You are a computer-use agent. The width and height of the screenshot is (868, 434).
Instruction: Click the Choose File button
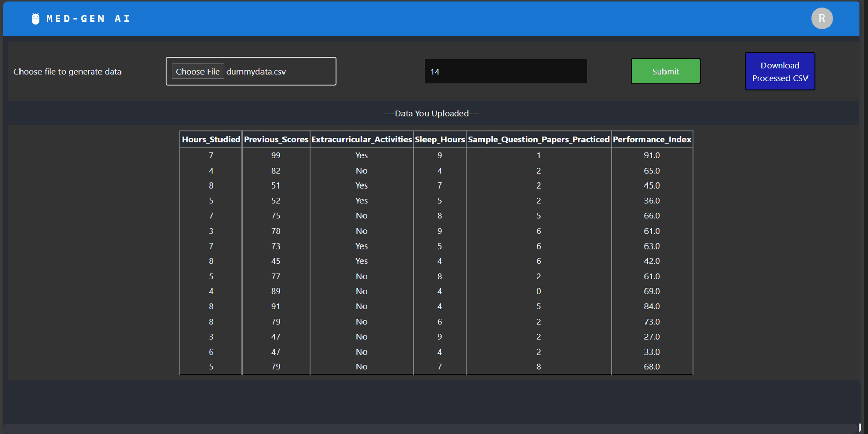point(197,71)
